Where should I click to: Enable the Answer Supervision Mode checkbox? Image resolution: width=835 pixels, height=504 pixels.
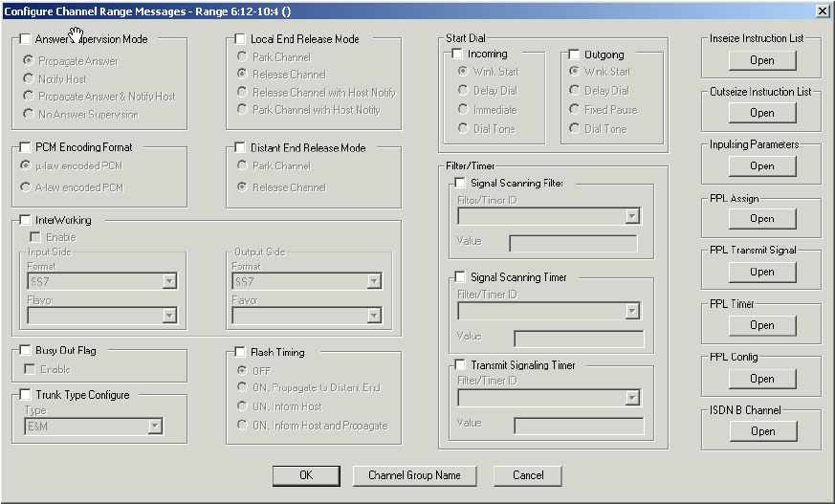[25, 40]
